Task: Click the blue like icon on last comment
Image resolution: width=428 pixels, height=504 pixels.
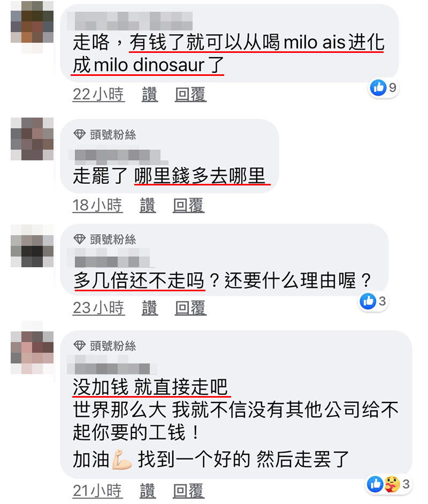Action: click(375, 484)
